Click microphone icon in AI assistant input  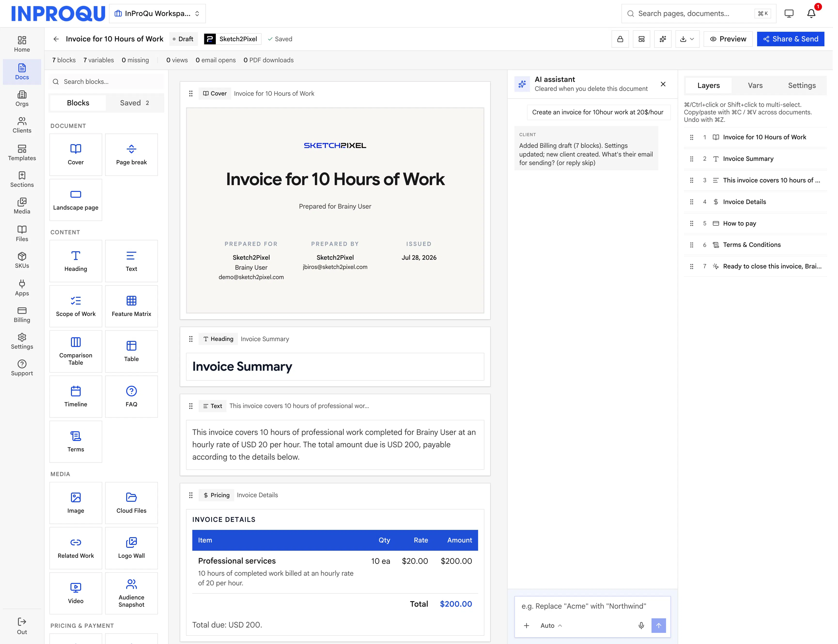point(641,626)
